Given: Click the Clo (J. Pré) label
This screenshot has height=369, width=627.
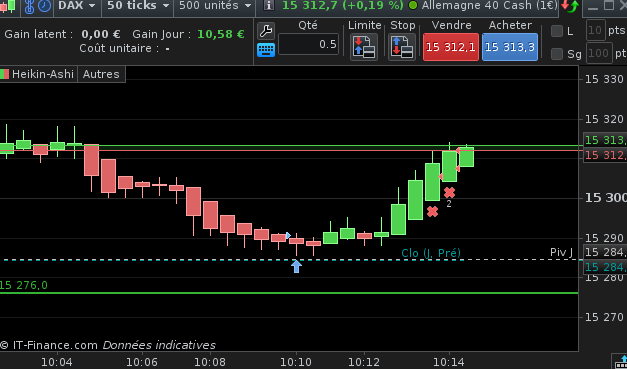Looking at the screenshot, I should tap(431, 253).
